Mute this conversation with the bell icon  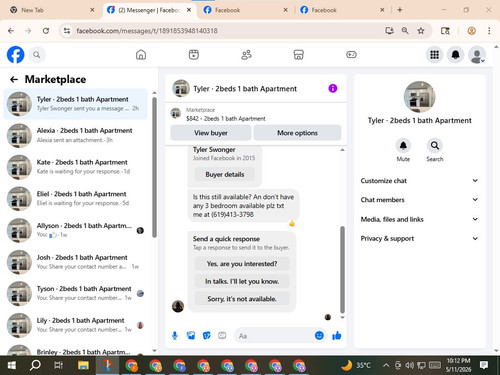click(x=403, y=146)
